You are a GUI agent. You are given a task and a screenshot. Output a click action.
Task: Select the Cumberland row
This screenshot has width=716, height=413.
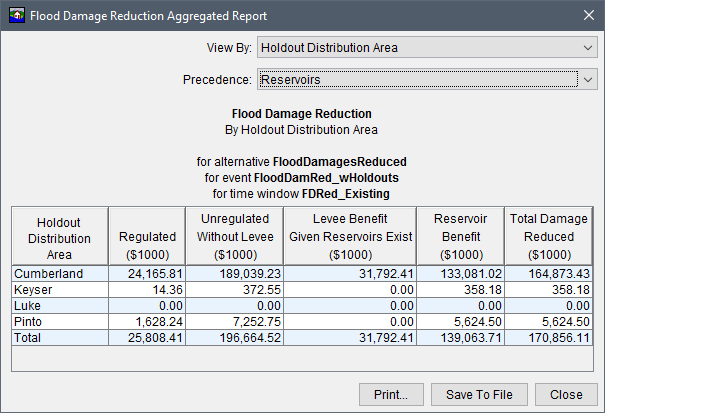[x=302, y=274]
